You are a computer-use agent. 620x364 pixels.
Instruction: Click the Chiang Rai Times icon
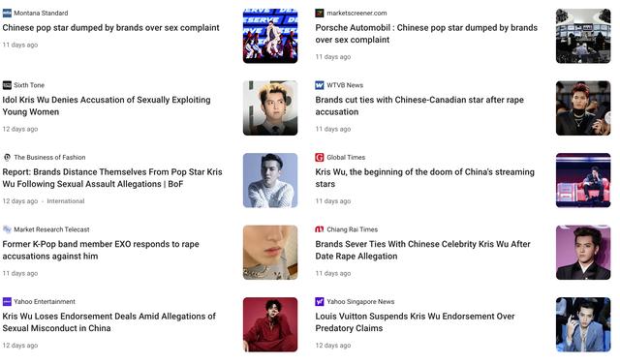[x=320, y=229]
